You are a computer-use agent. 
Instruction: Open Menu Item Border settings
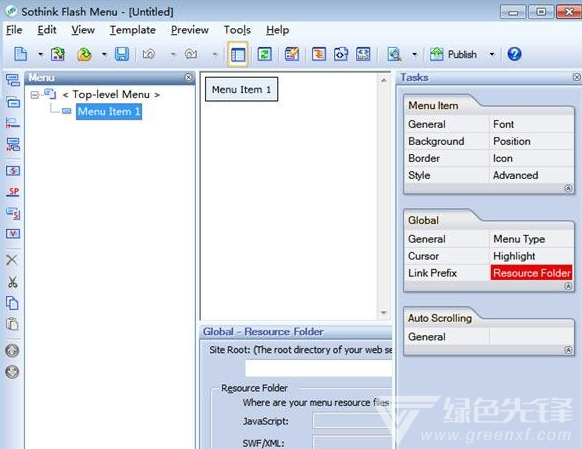click(424, 158)
